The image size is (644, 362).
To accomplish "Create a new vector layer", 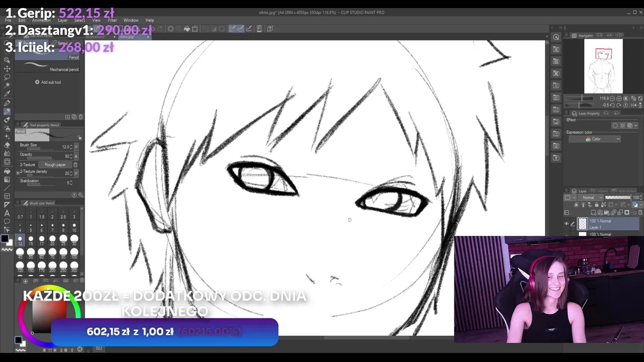I will coord(600,213).
